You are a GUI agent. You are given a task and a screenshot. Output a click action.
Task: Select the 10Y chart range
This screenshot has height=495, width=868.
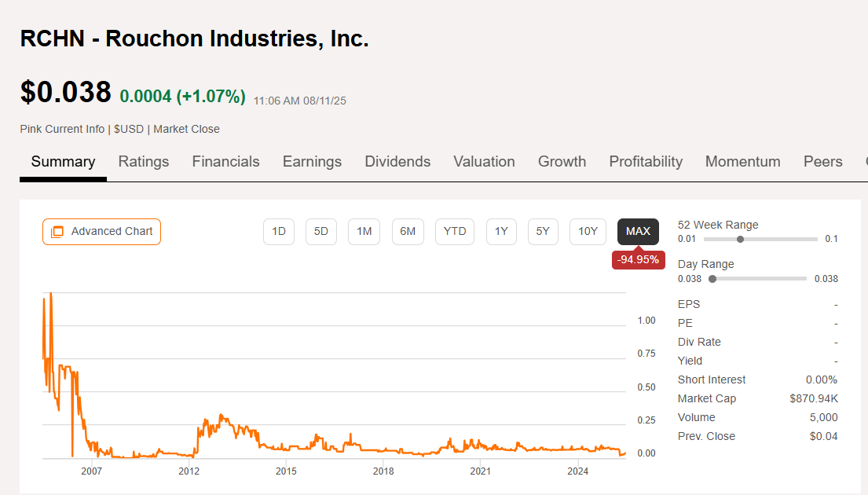(588, 232)
